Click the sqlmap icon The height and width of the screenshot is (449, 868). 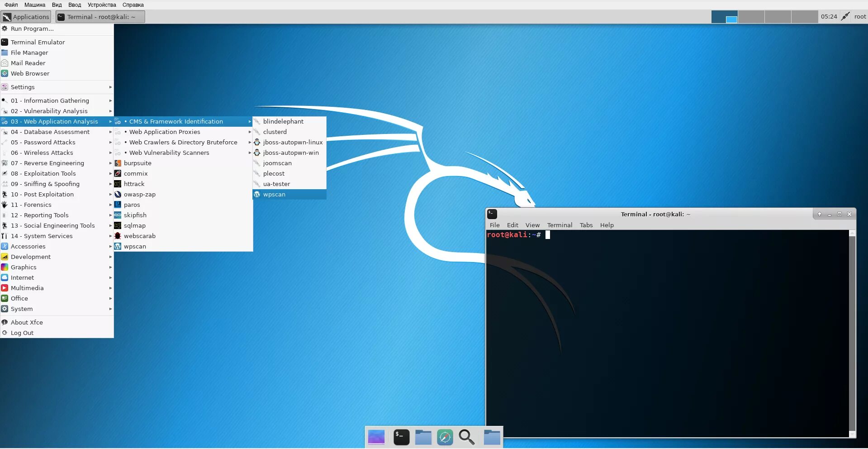coord(118,225)
